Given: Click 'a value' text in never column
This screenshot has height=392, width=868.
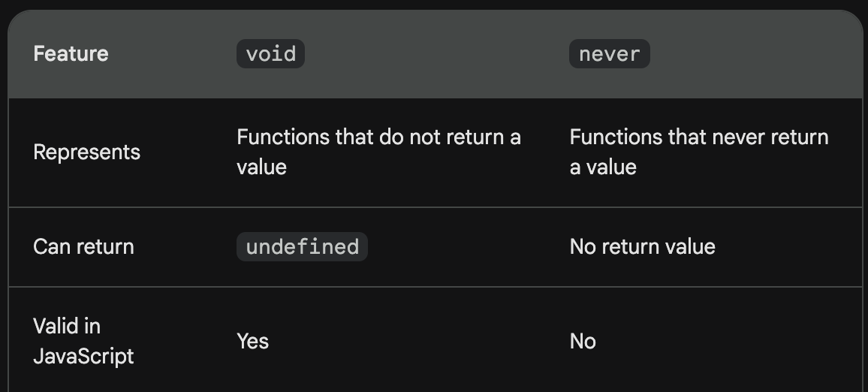Looking at the screenshot, I should click(603, 167).
